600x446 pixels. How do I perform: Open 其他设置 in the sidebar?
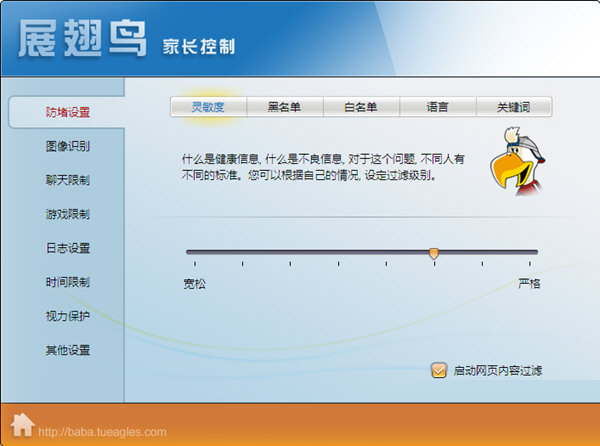click(67, 350)
